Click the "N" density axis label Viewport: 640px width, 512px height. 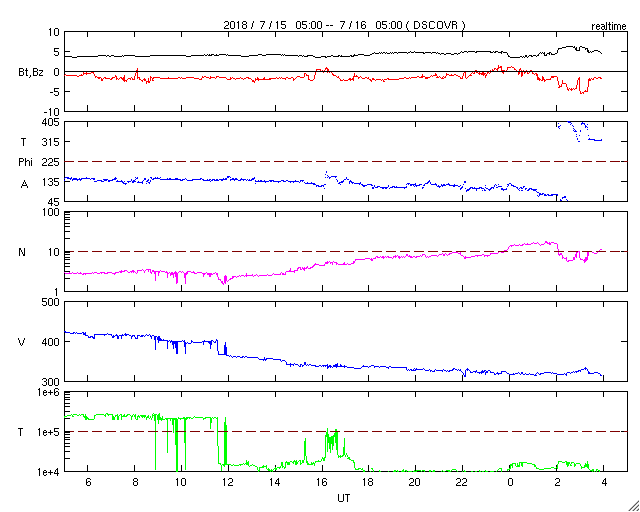click(22, 252)
